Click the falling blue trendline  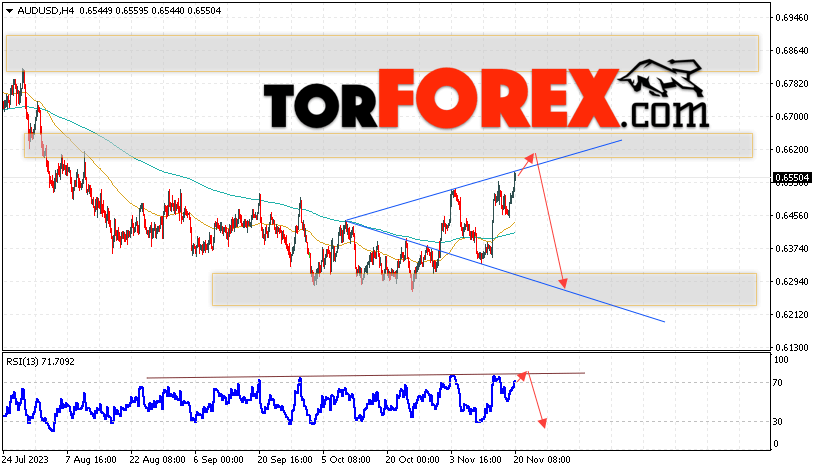point(505,271)
